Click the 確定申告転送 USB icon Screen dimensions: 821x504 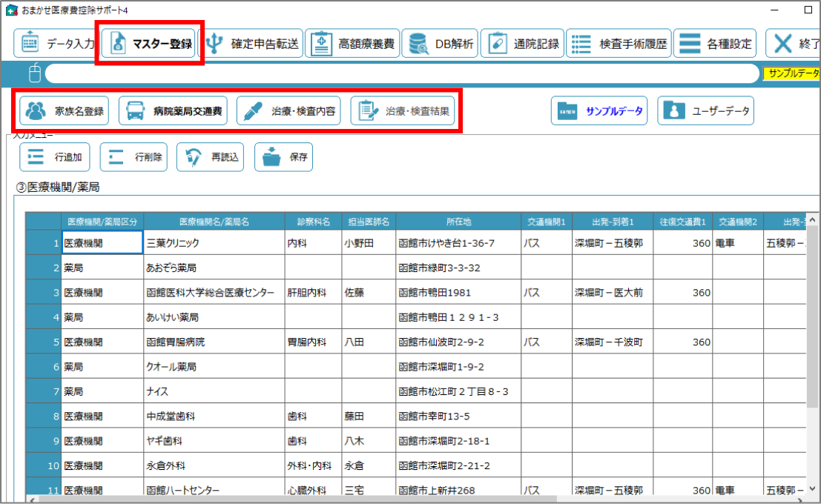pos(214,44)
